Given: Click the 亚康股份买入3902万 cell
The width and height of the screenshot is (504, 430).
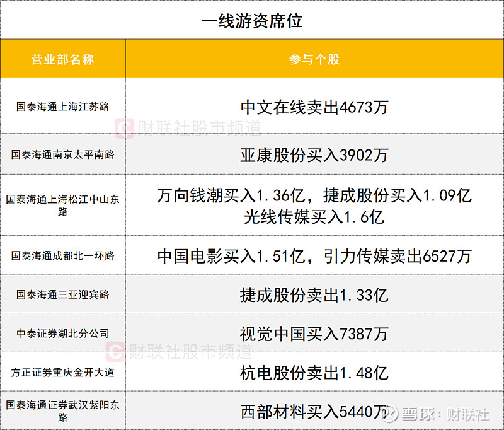Looking at the screenshot, I should (315, 155).
